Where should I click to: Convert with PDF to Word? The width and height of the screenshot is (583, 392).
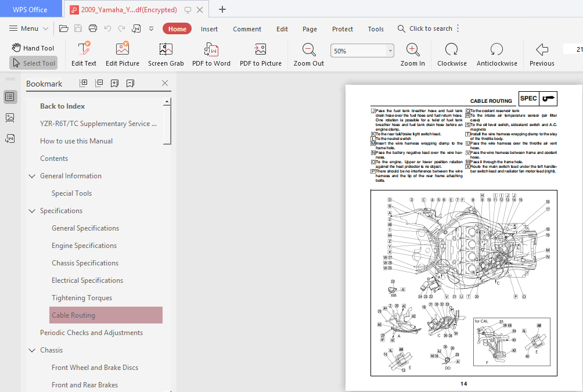point(211,55)
